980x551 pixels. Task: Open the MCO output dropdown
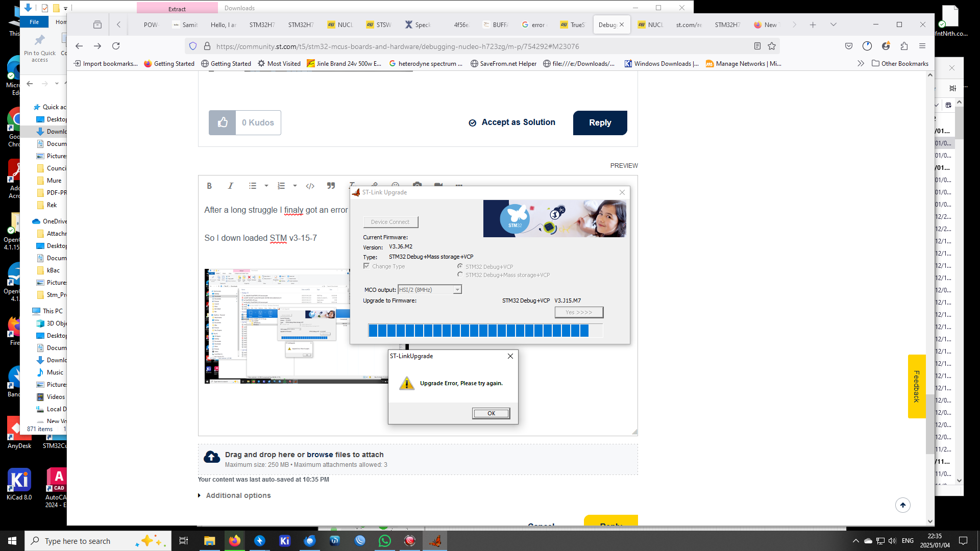(x=457, y=289)
